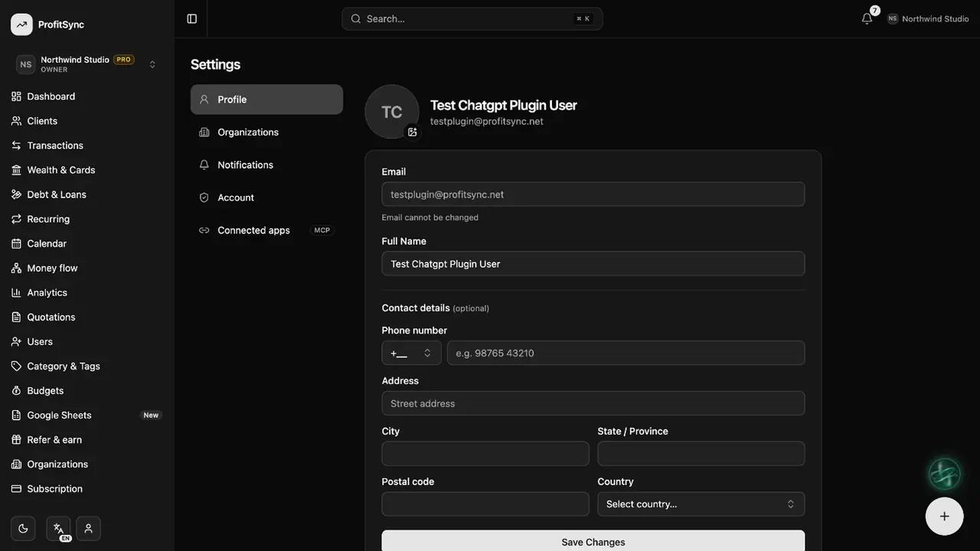Click the Google Sheets file icon
980x551 pixels.
[16, 415]
